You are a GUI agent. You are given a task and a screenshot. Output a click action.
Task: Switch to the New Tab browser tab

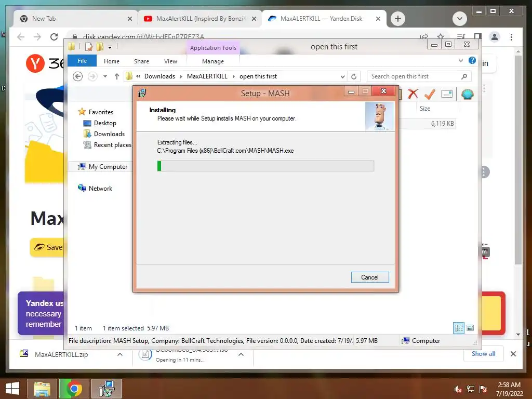76,19
